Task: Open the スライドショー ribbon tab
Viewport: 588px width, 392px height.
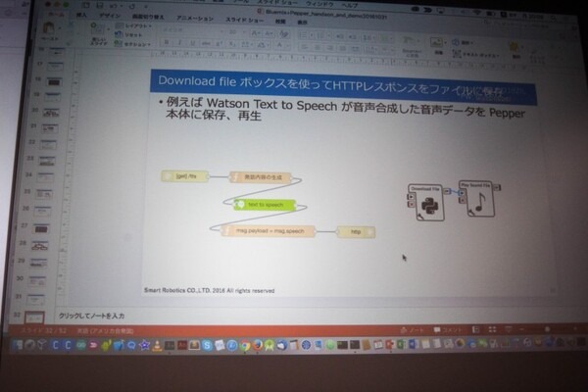Action: 240,18
